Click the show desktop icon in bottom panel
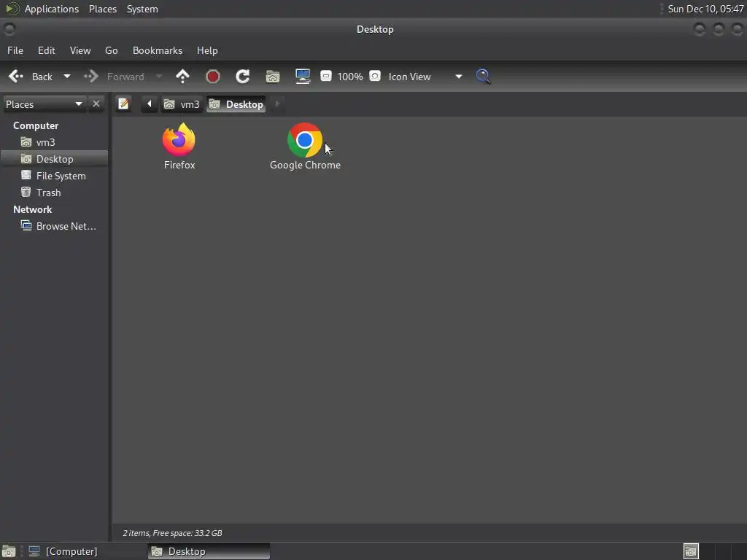This screenshot has height=560, width=747. (9, 551)
